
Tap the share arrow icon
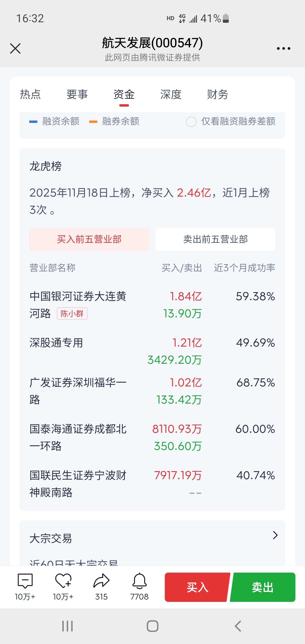pos(101,581)
